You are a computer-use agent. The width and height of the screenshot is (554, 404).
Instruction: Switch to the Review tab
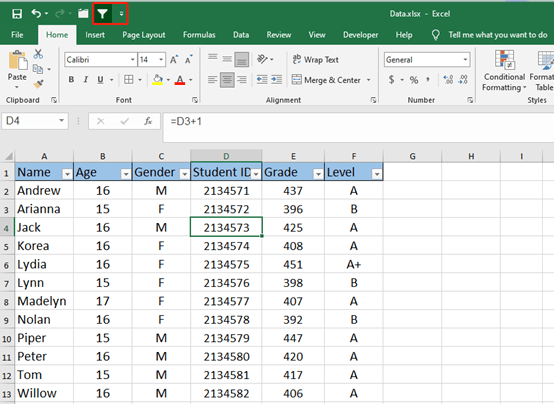coord(279,35)
